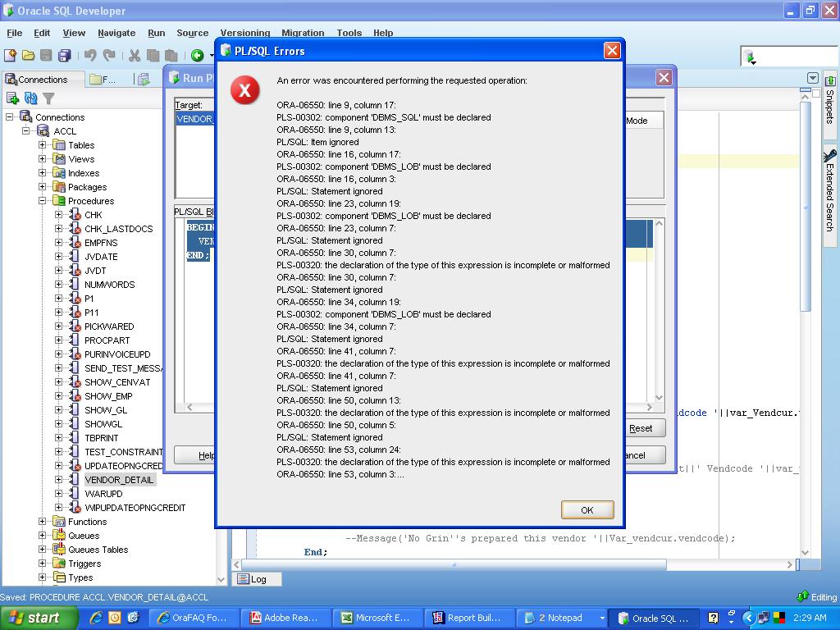
Task: Click the Snippets panel icon
Action: coord(830,80)
